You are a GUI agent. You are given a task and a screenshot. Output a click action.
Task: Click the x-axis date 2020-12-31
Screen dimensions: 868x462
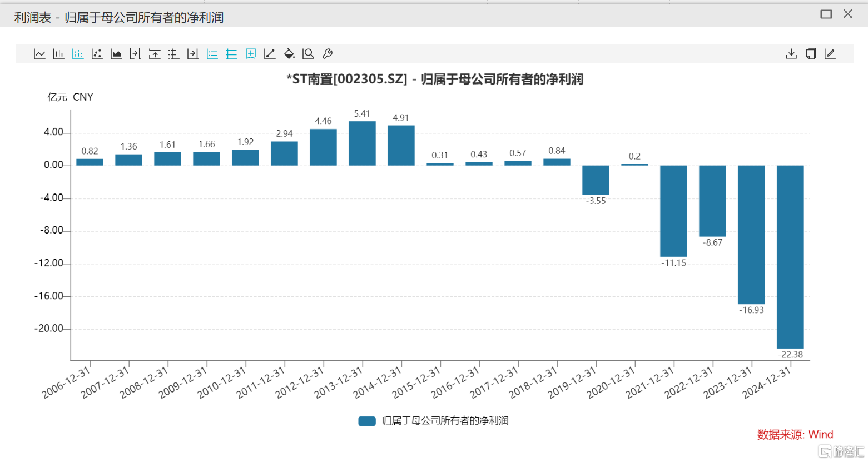point(611,383)
